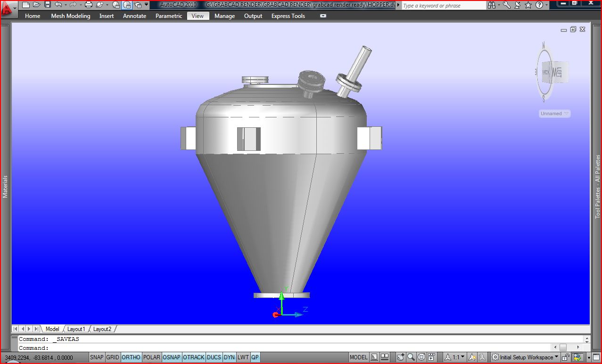Toggle DYN dynamic input
Image resolution: width=602 pixels, height=364 pixels.
pyautogui.click(x=229, y=357)
